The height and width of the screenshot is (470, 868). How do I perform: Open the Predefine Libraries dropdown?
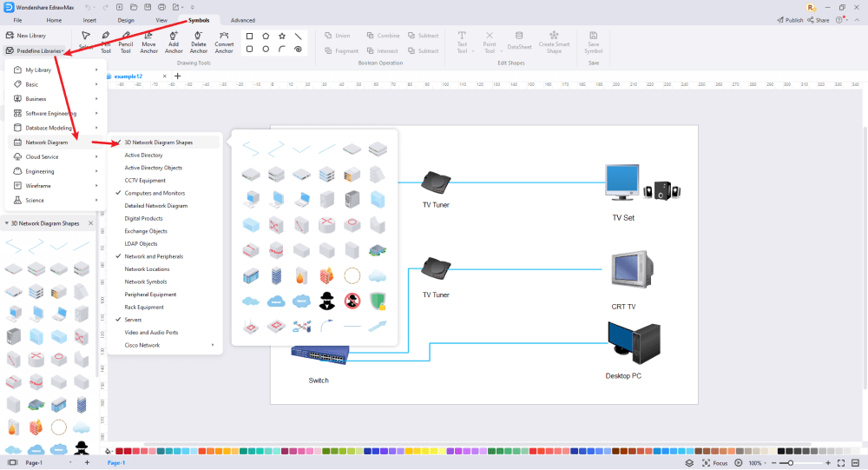(35, 51)
